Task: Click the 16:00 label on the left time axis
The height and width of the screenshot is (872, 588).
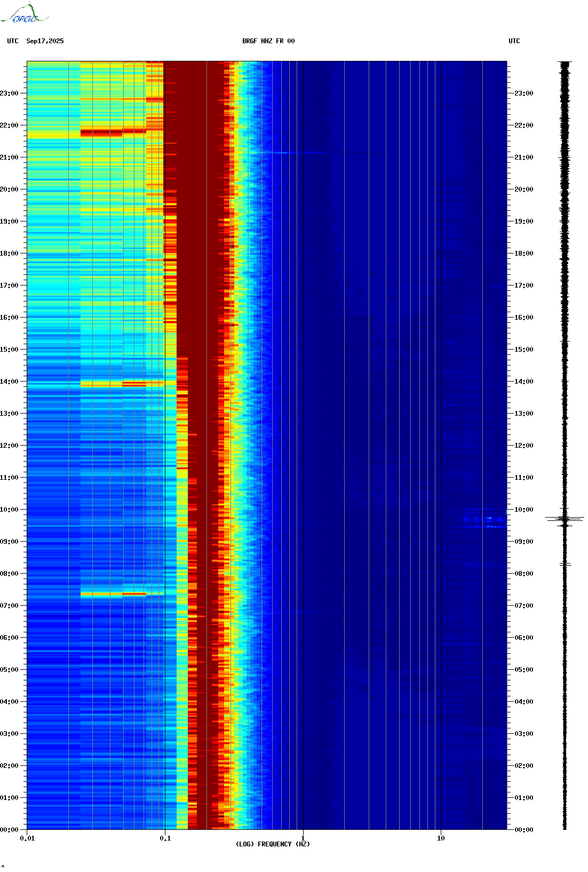Action: (9, 318)
